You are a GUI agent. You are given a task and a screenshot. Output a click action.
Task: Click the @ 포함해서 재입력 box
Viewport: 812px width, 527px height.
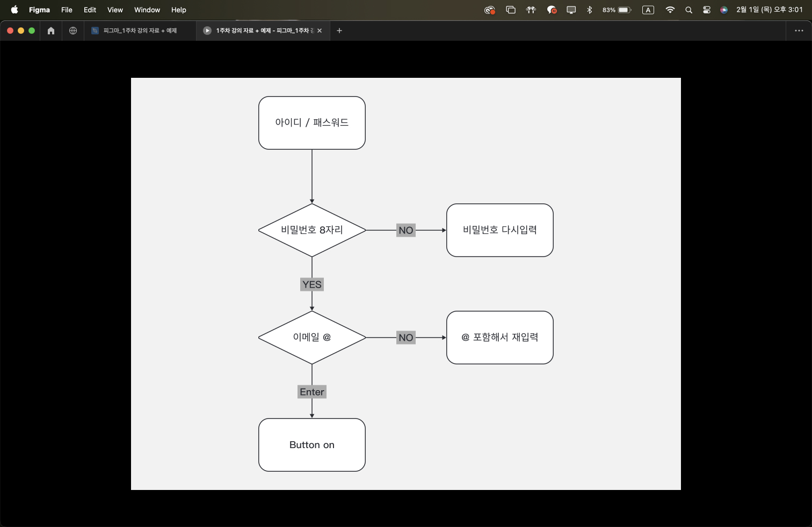point(500,338)
